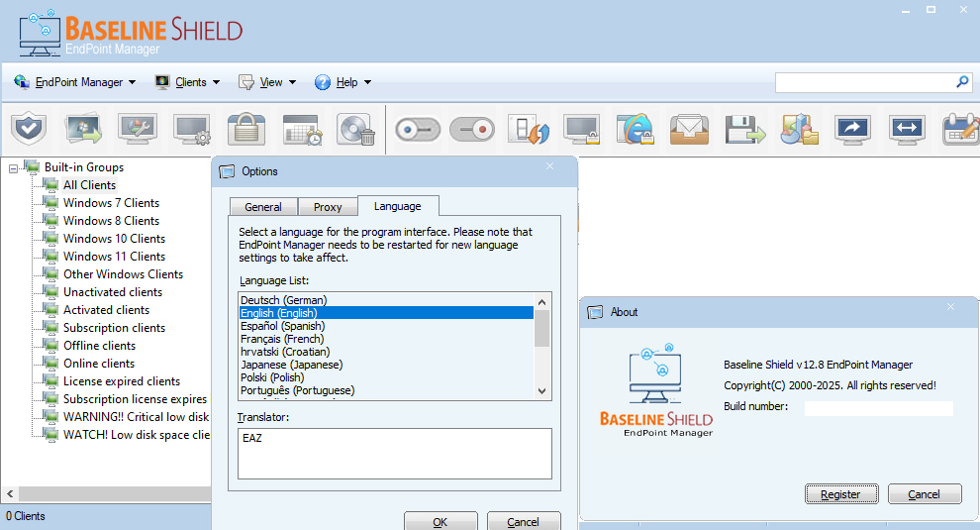Select License expired clients group

(x=121, y=381)
